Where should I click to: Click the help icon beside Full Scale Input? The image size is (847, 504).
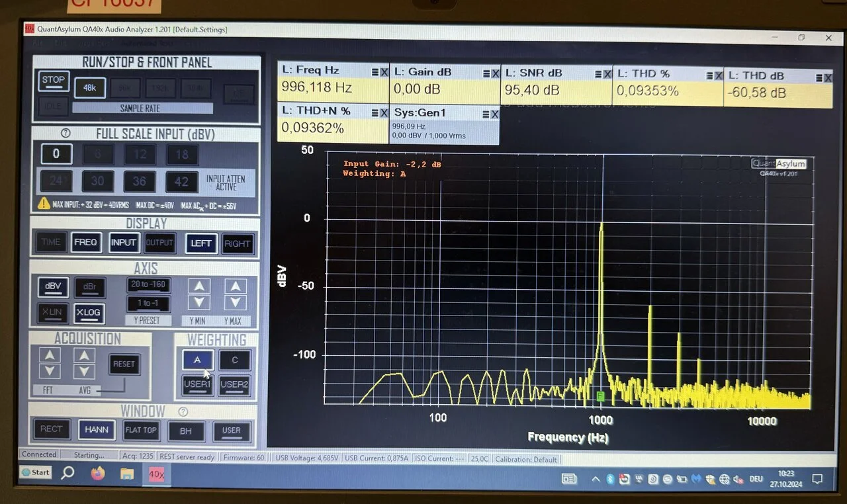click(x=66, y=133)
